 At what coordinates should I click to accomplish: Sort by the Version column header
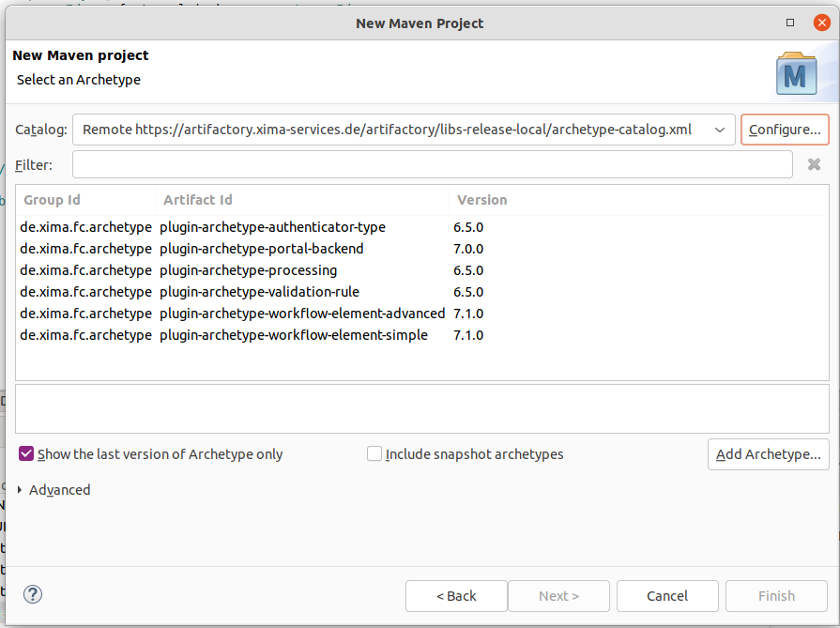pos(638,200)
